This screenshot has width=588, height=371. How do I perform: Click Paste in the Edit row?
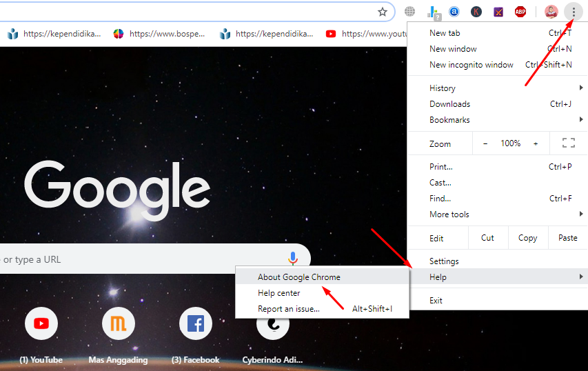568,238
